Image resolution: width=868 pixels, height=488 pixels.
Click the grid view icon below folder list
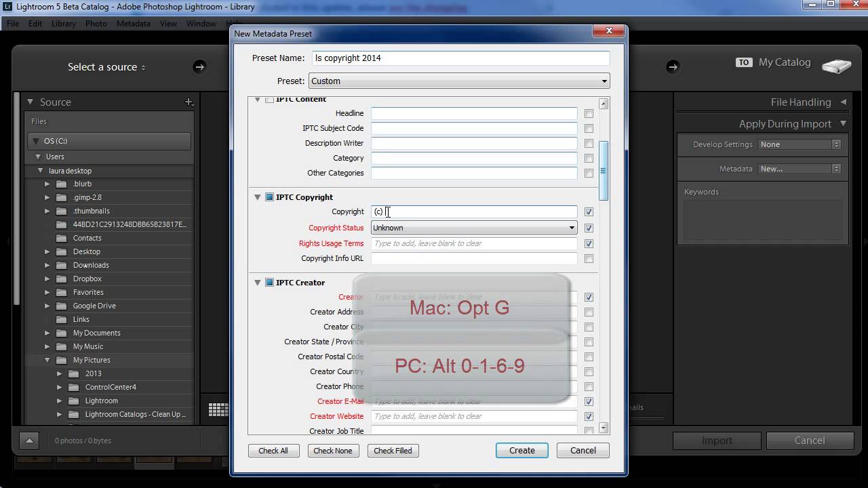click(x=218, y=409)
